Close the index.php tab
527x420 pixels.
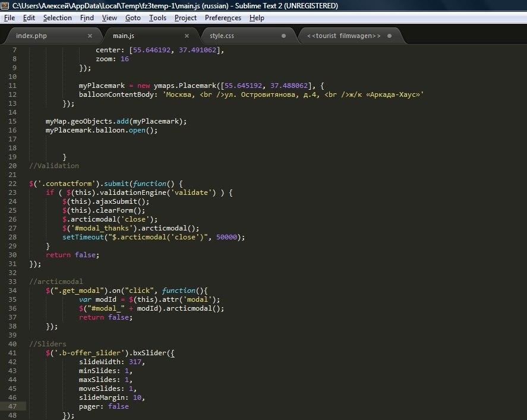[90, 36]
